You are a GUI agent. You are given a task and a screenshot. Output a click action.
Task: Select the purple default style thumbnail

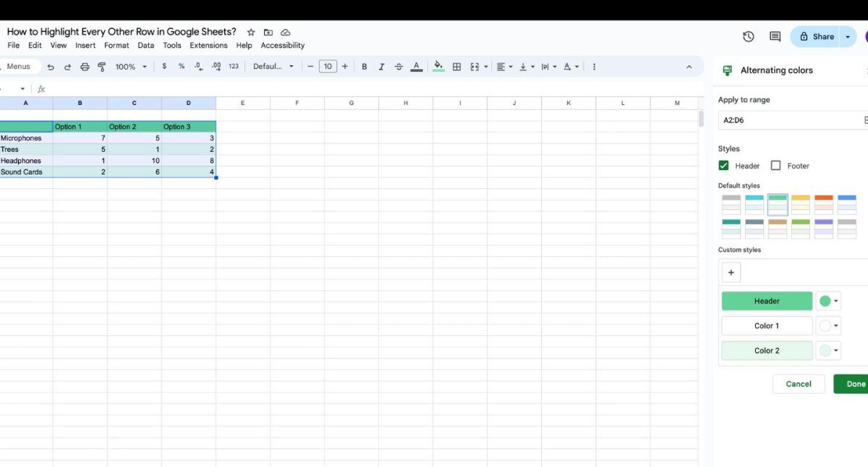(824, 229)
